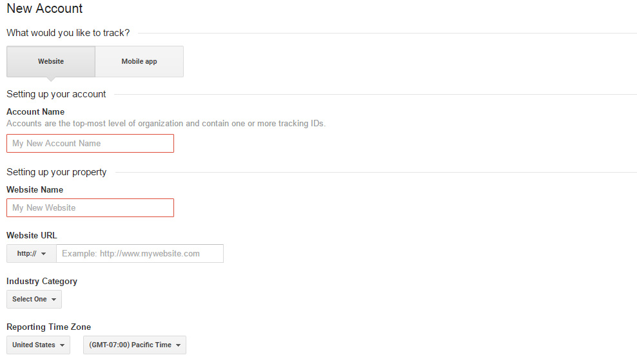Click the caret arrow beside Pacific Time
The width and height of the screenshot is (637, 364).
178,345
